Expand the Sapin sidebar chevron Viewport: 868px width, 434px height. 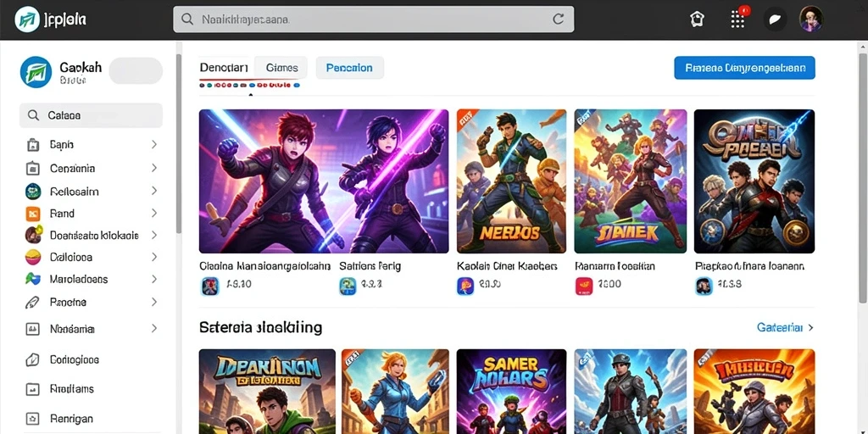[x=154, y=144]
